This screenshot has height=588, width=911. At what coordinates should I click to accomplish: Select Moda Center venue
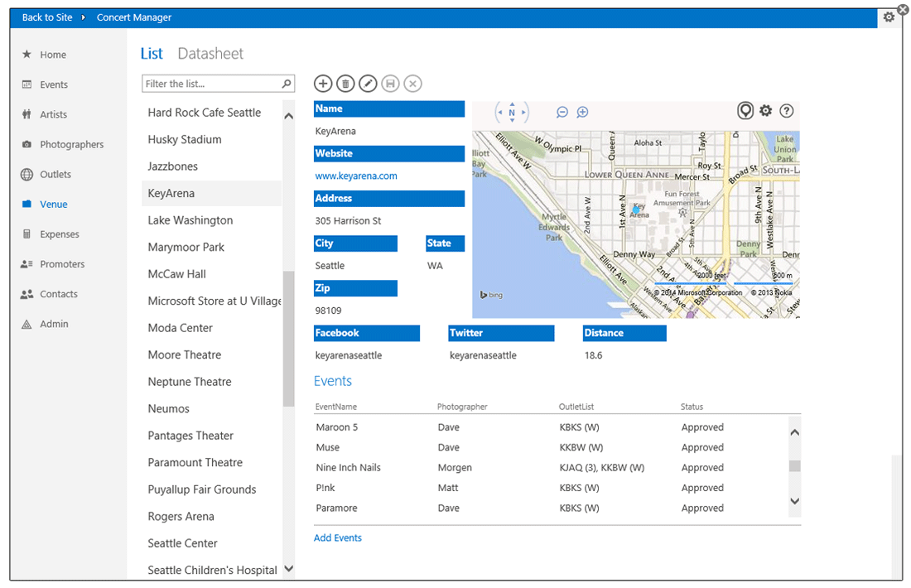pyautogui.click(x=211, y=328)
